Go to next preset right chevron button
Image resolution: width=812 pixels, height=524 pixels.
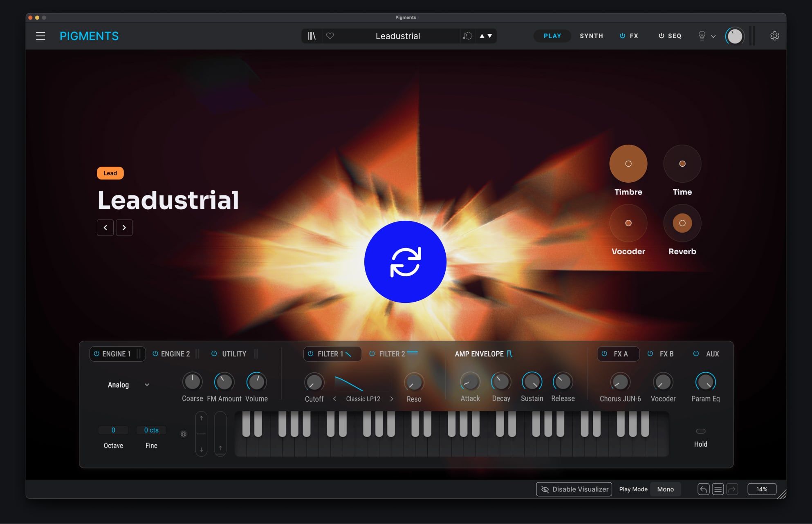pyautogui.click(x=124, y=228)
